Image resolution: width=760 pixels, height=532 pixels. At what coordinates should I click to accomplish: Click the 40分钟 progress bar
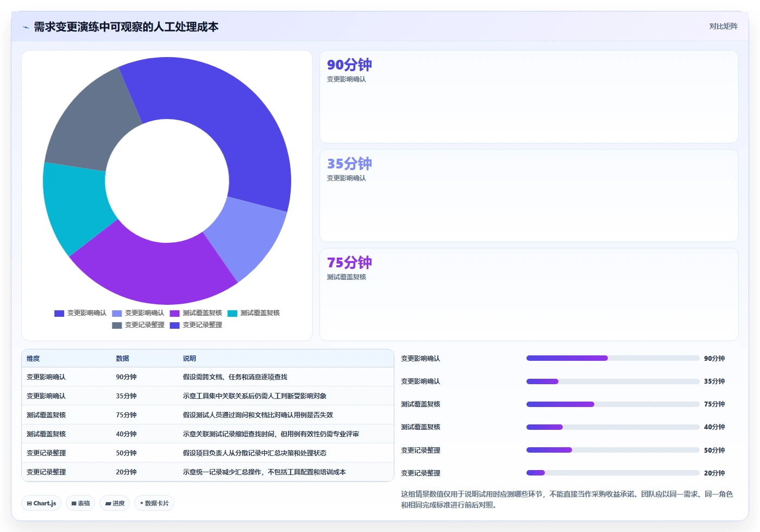(613, 427)
